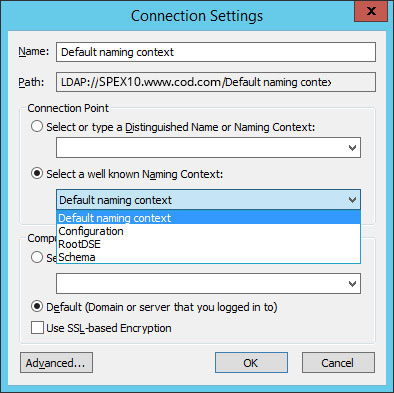
Task: Open the computer domain or server dropdown arrow
Action: pos(352,284)
